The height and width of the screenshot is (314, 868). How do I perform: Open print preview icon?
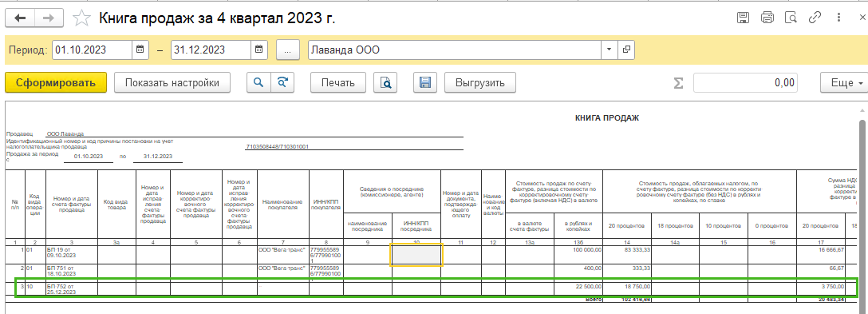click(x=385, y=82)
